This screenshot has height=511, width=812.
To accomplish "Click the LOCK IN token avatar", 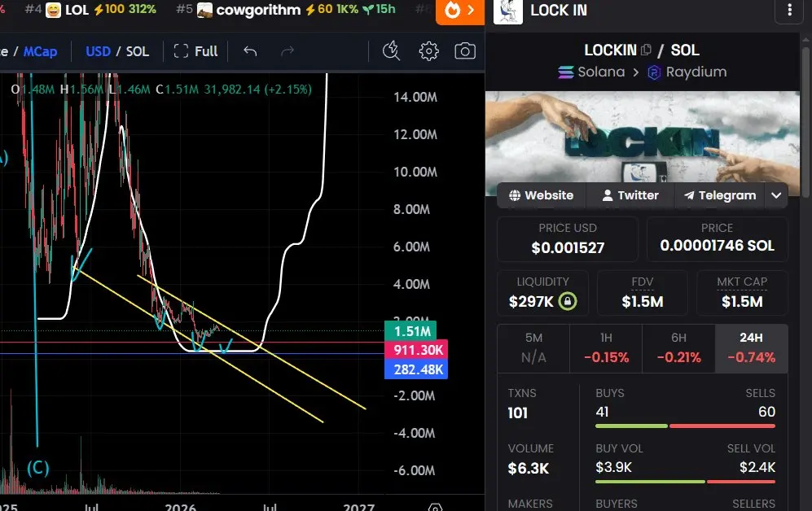I will click(x=507, y=11).
